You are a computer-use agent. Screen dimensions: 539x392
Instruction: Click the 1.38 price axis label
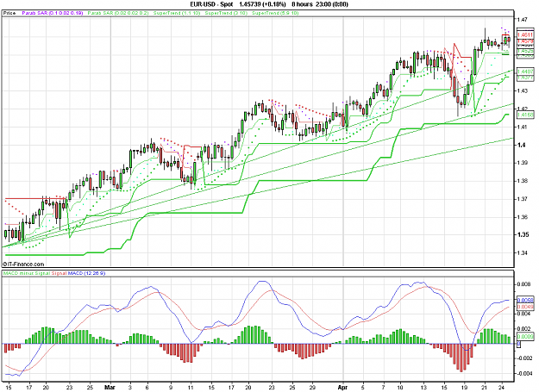coord(523,181)
